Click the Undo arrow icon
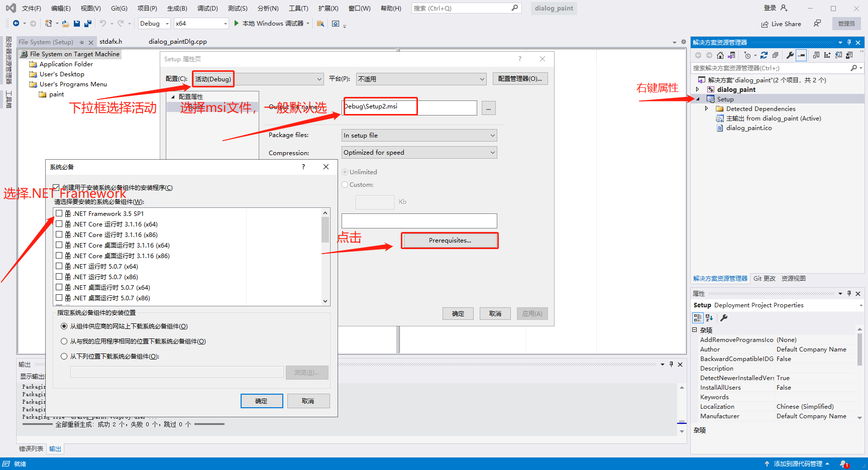This screenshot has width=868, height=470. 103,24
